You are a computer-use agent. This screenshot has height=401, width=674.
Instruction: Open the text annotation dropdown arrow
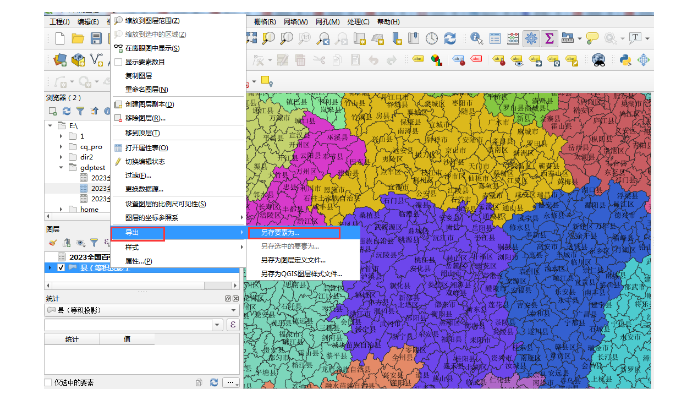[x=647, y=39]
